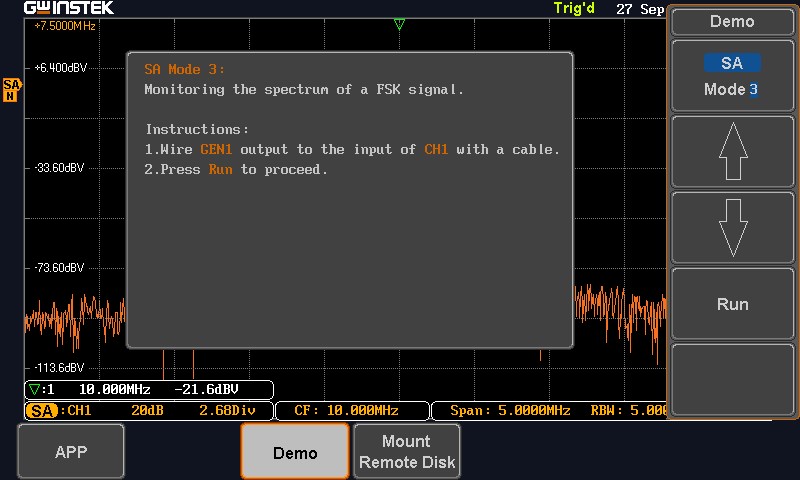Select the green marker 1 triangle in readout
The height and width of the screenshot is (480, 800).
(35, 389)
